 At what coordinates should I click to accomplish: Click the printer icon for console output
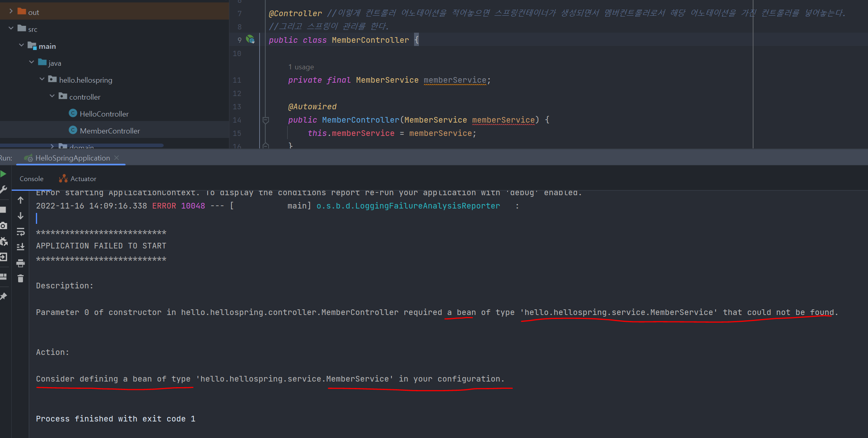click(x=21, y=263)
